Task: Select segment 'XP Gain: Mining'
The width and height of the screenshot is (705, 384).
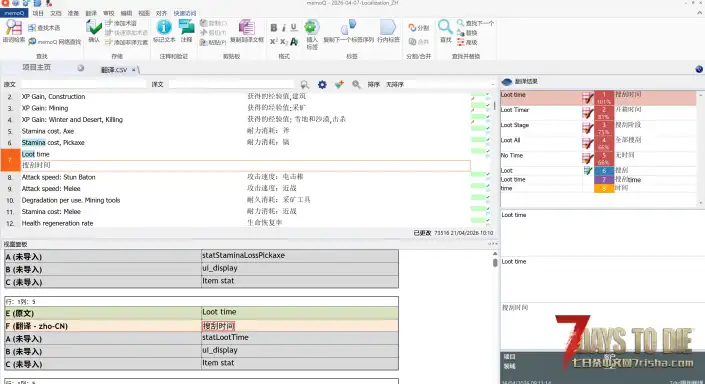Action: 45,108
